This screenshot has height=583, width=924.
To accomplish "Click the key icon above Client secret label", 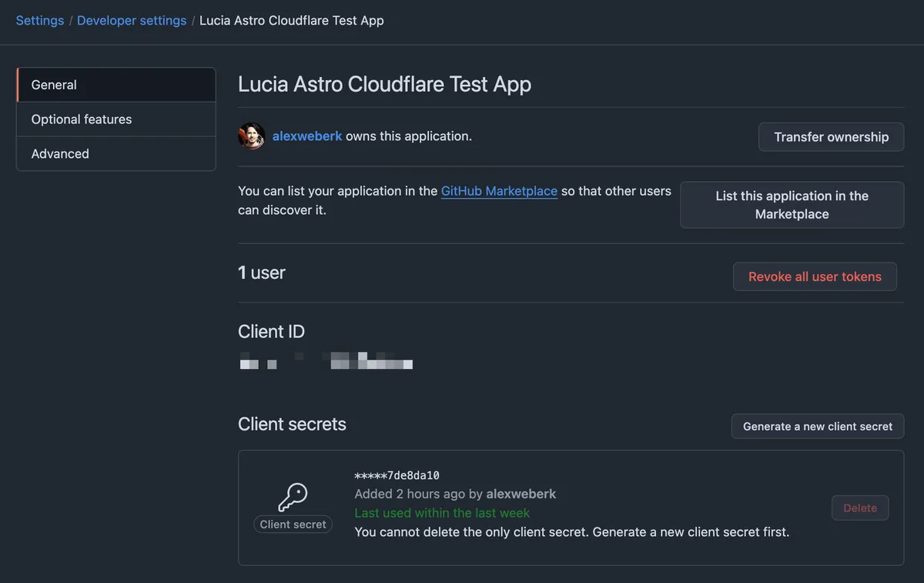I will pyautogui.click(x=293, y=497).
